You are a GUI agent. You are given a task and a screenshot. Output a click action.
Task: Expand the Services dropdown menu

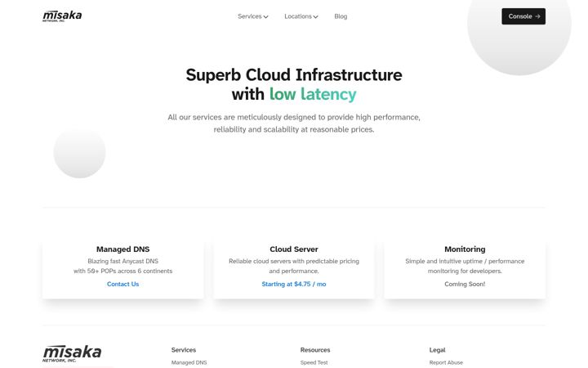pos(252,16)
